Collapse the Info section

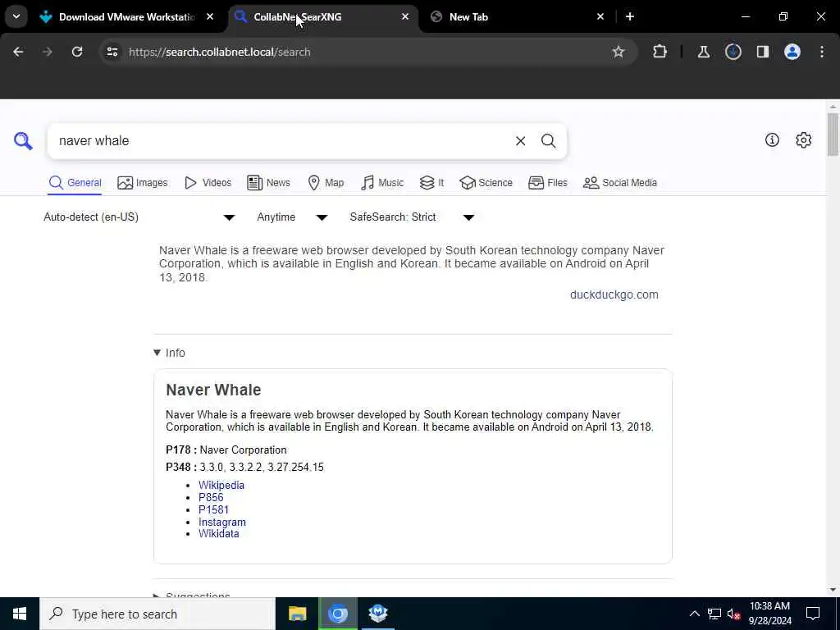click(169, 353)
